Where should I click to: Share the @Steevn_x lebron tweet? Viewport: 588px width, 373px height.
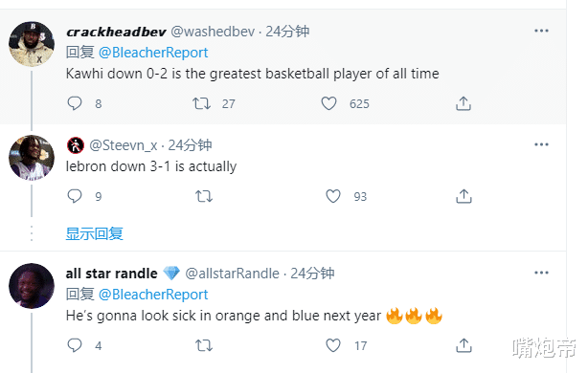click(x=464, y=196)
